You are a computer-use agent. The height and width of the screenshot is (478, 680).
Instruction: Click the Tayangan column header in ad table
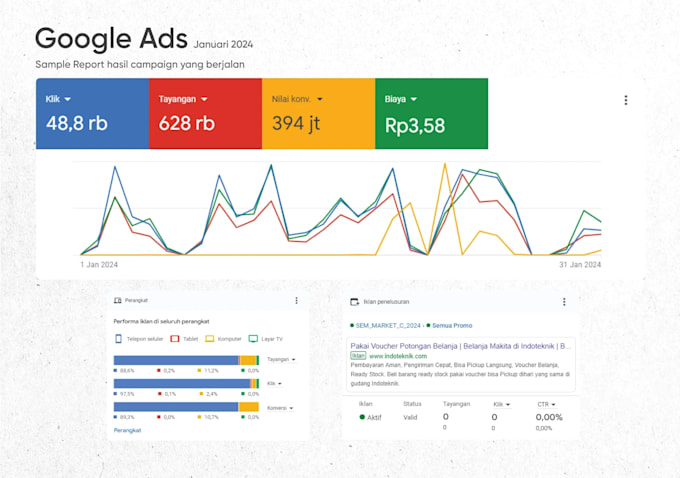456,404
